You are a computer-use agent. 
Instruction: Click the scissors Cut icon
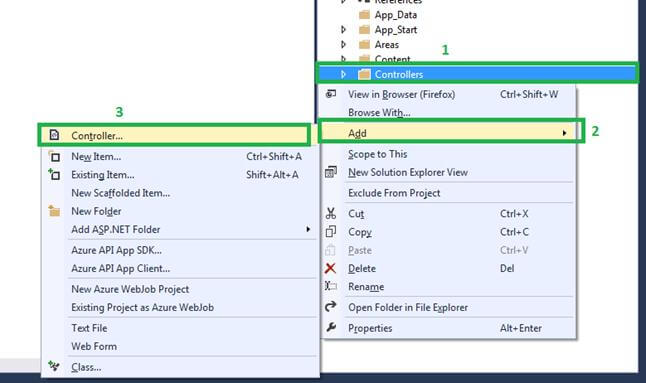pos(330,213)
